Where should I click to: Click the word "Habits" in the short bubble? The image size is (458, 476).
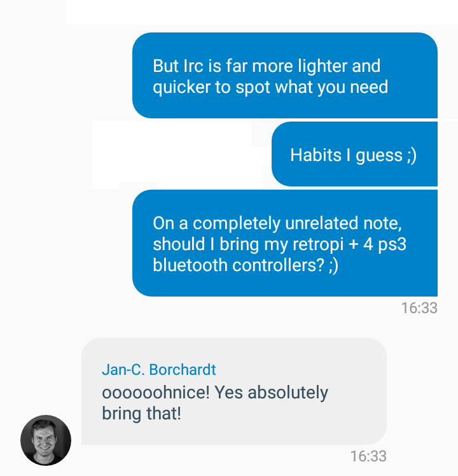click(x=316, y=155)
